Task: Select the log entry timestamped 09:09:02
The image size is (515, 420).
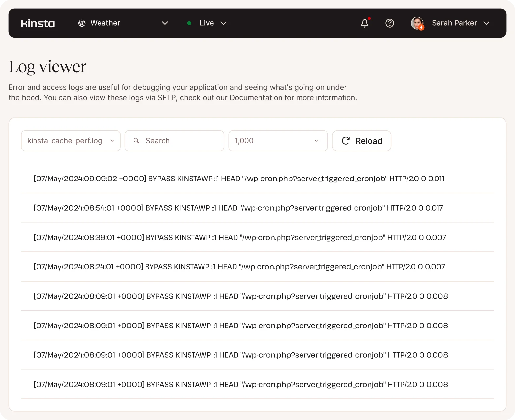Action: pos(239,178)
